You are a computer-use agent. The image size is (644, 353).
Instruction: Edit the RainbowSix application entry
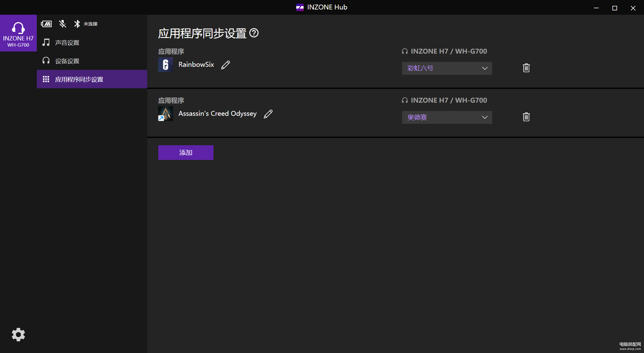click(x=225, y=65)
